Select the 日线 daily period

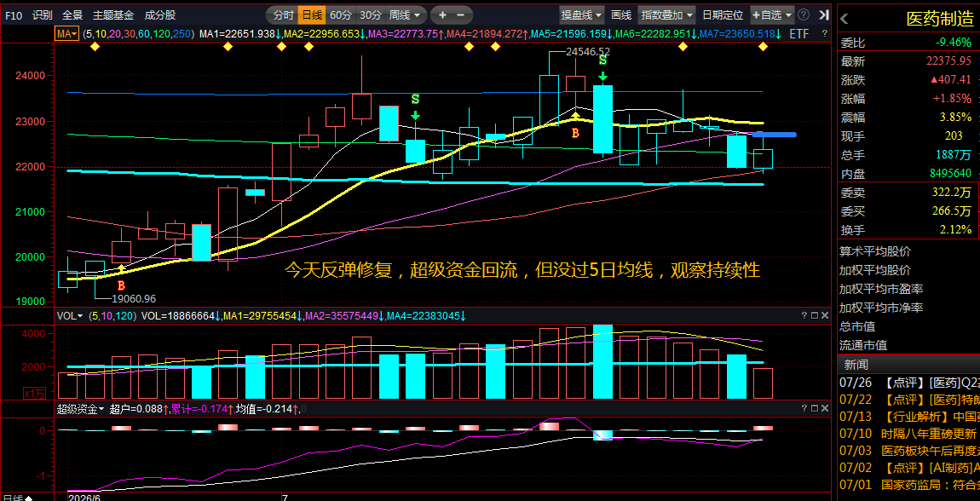(x=311, y=14)
